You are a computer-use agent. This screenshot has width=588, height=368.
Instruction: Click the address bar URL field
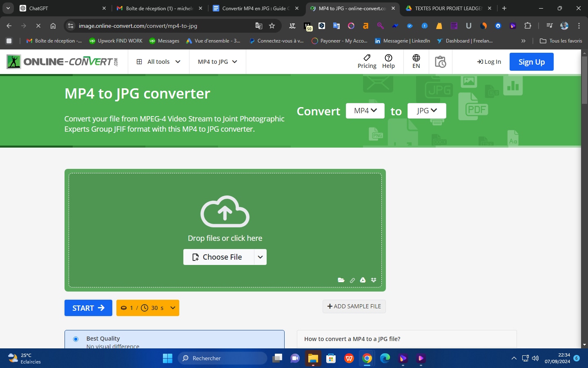pos(163,26)
